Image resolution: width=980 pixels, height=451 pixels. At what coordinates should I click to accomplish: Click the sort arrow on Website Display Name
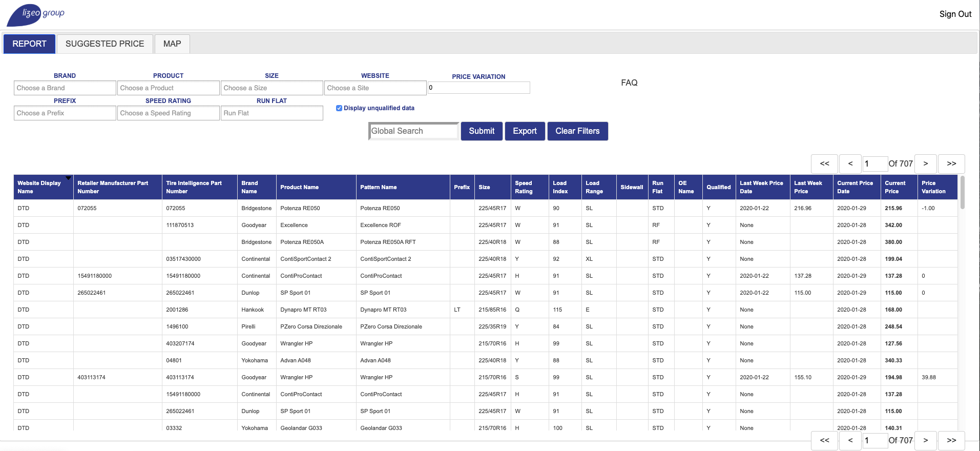point(68,178)
